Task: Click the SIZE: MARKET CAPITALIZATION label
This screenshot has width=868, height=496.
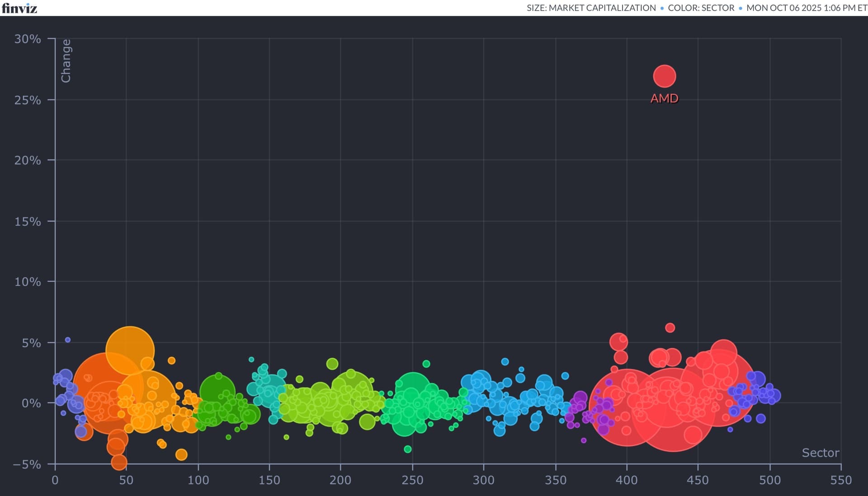Action: [x=591, y=8]
